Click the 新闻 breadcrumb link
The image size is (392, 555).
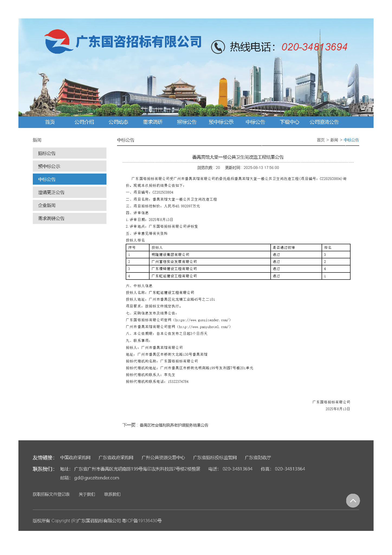click(334, 140)
